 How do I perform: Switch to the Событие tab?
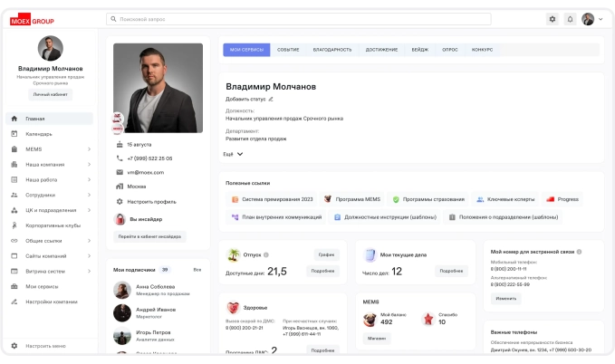point(288,50)
